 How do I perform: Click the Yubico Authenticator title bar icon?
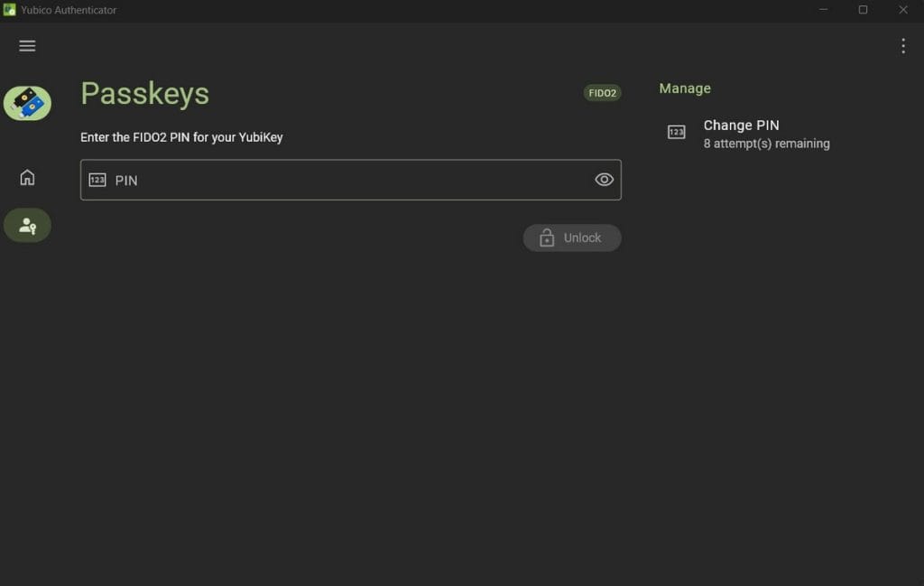pos(9,10)
